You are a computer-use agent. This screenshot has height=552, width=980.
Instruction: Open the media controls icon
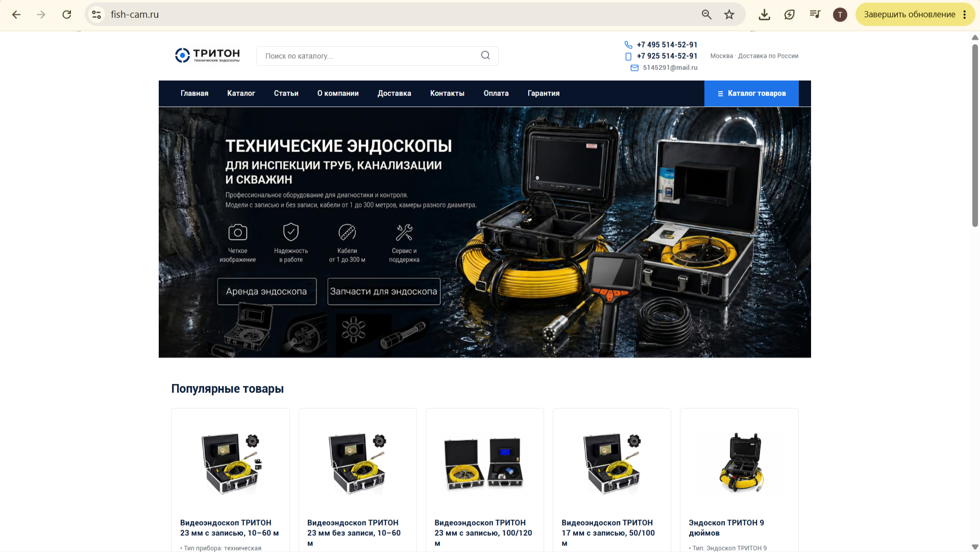pos(815,14)
